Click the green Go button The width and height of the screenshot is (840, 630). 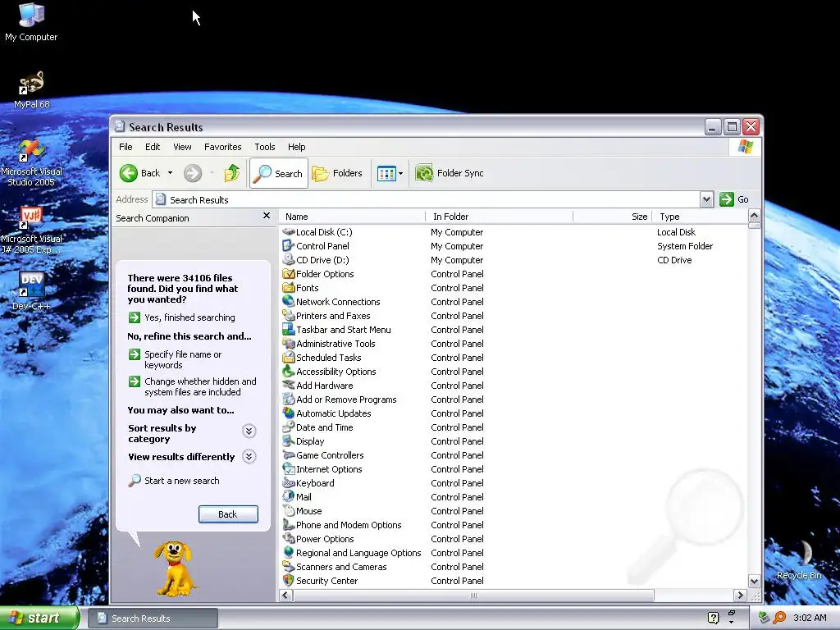pos(734,199)
